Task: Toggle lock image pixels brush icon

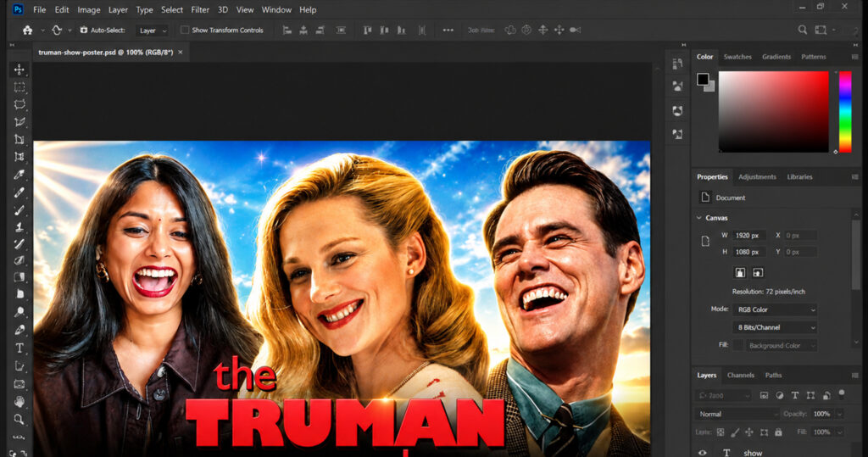Action: click(735, 432)
